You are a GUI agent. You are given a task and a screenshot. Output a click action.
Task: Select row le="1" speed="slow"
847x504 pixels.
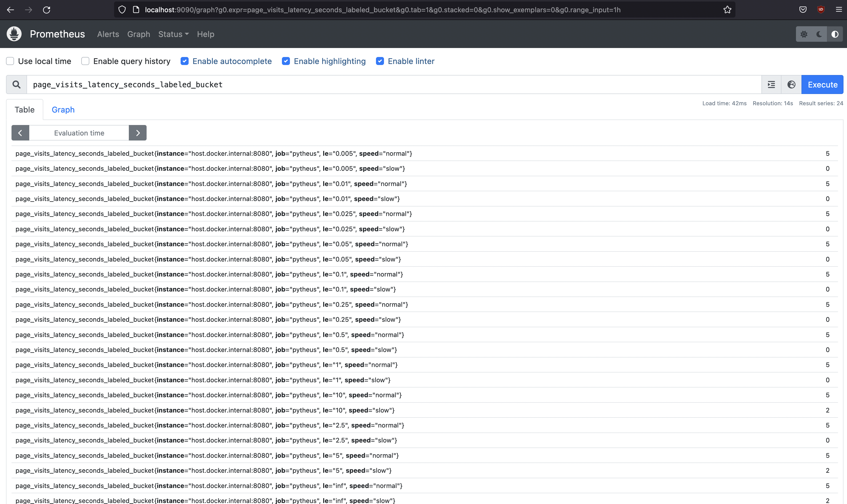(x=425, y=380)
